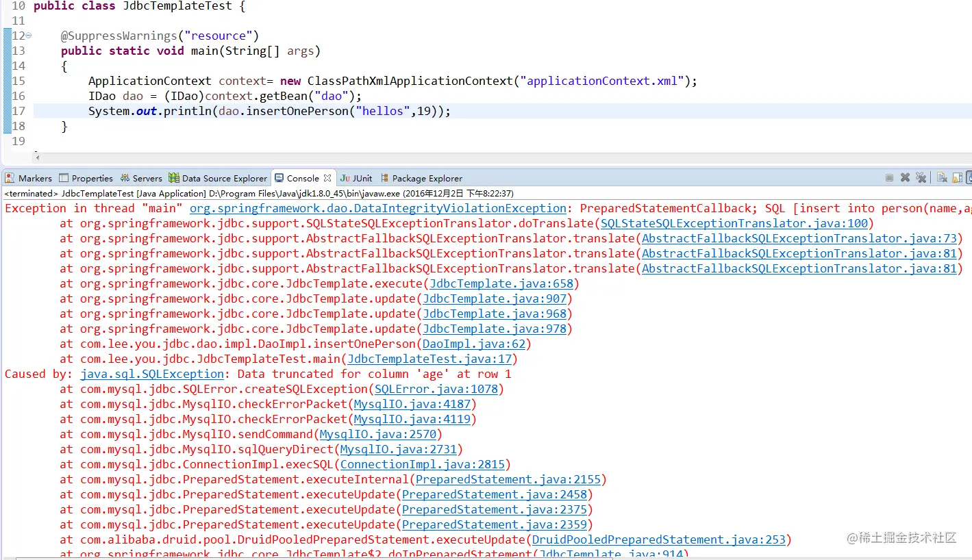Click the Terminate (stop square) console icon
Screen dimensions: 972x560
(889, 178)
